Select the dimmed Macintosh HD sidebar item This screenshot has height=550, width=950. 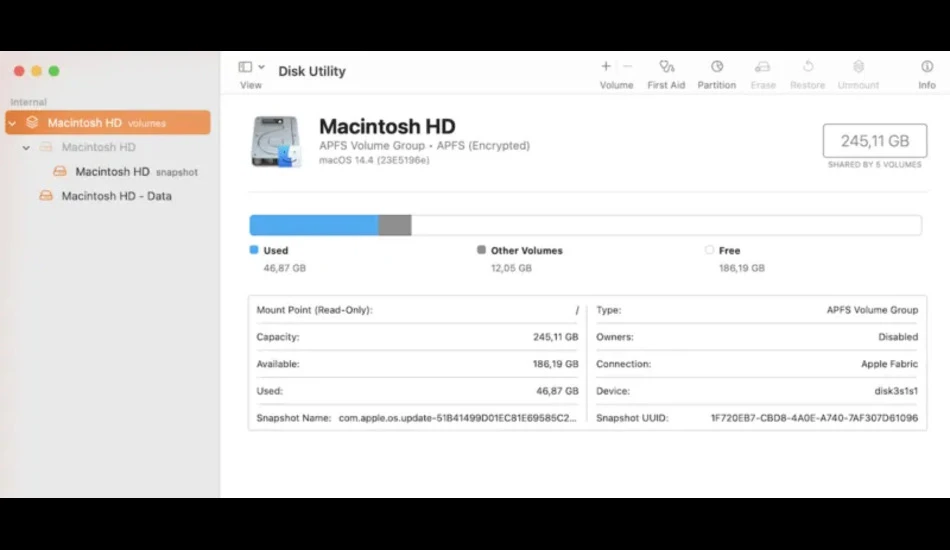point(99,147)
